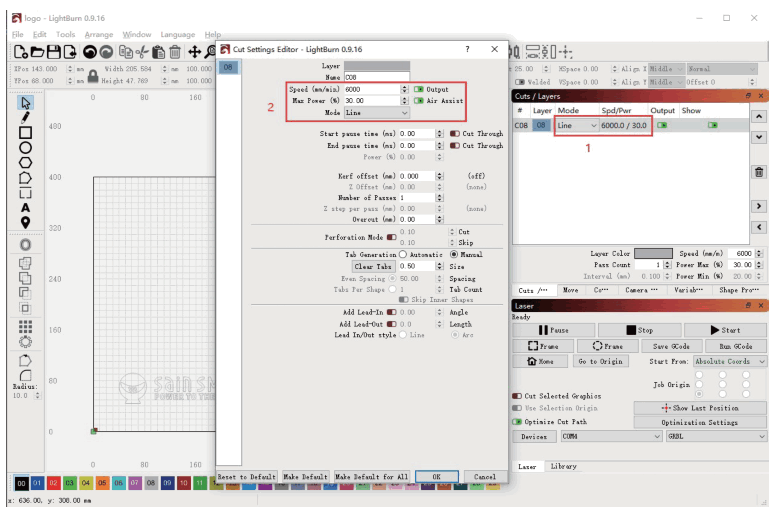Image resolution: width=780 pixels, height=517 pixels.
Task: Toggle the Air Assist switch
Action: point(419,101)
